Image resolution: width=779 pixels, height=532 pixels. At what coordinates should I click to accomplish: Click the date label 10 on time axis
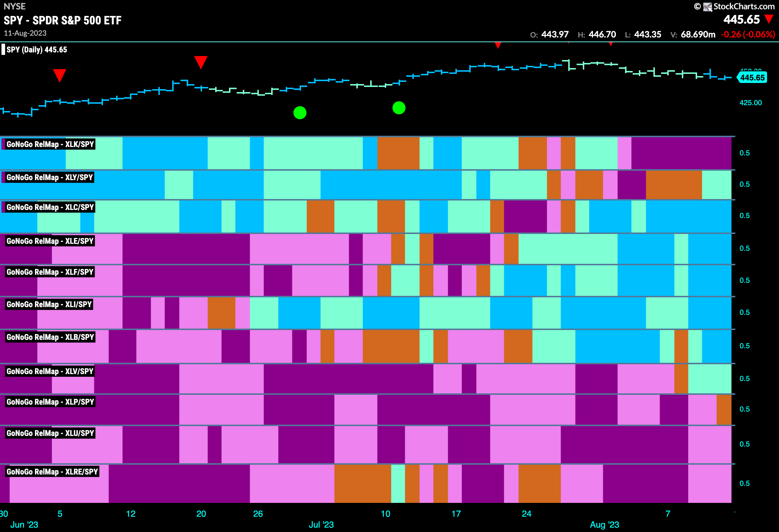pyautogui.click(x=385, y=514)
